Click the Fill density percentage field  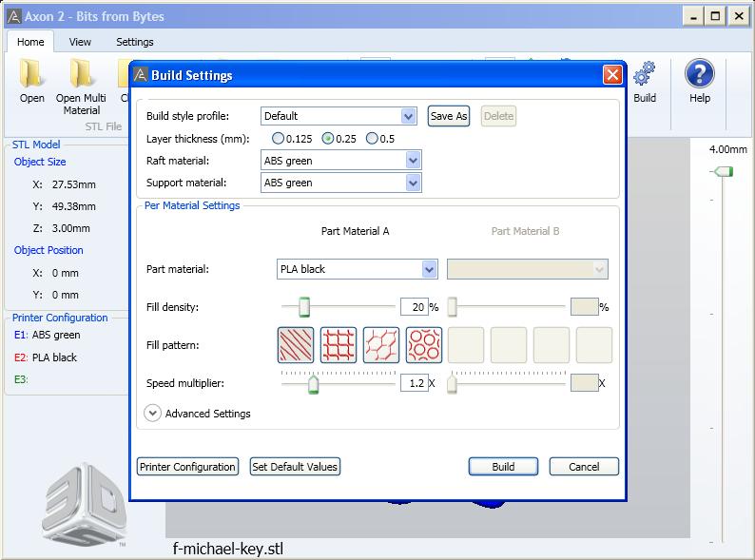click(x=414, y=307)
